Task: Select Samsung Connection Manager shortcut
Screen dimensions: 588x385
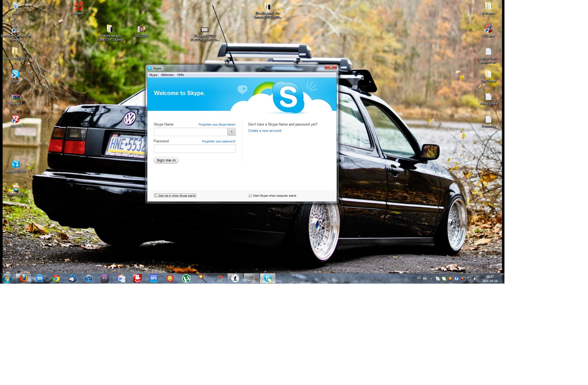Action: pos(16,33)
